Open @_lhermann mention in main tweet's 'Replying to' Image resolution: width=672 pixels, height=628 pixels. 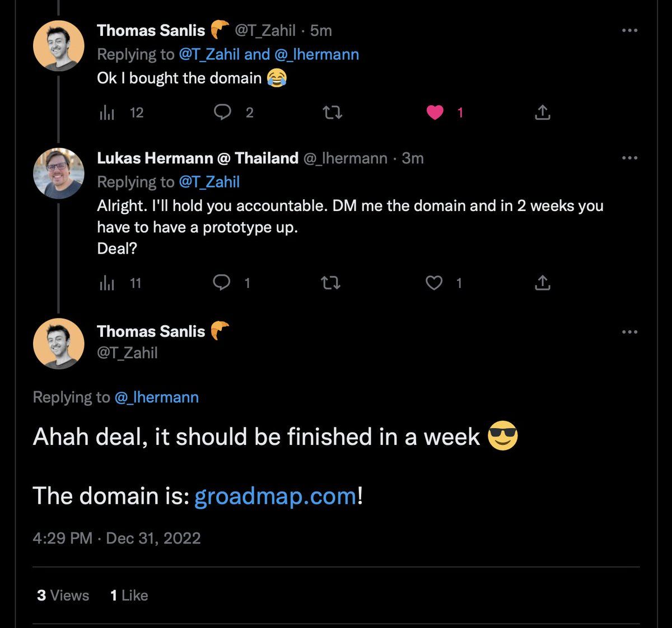pos(157,397)
